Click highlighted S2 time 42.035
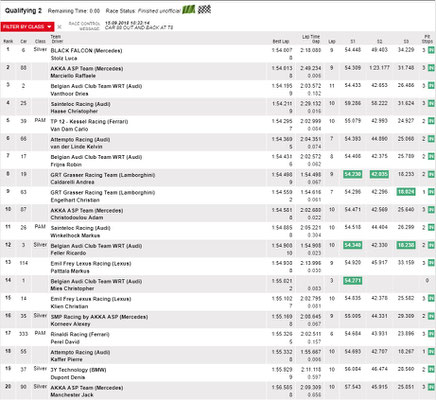 click(379, 174)
